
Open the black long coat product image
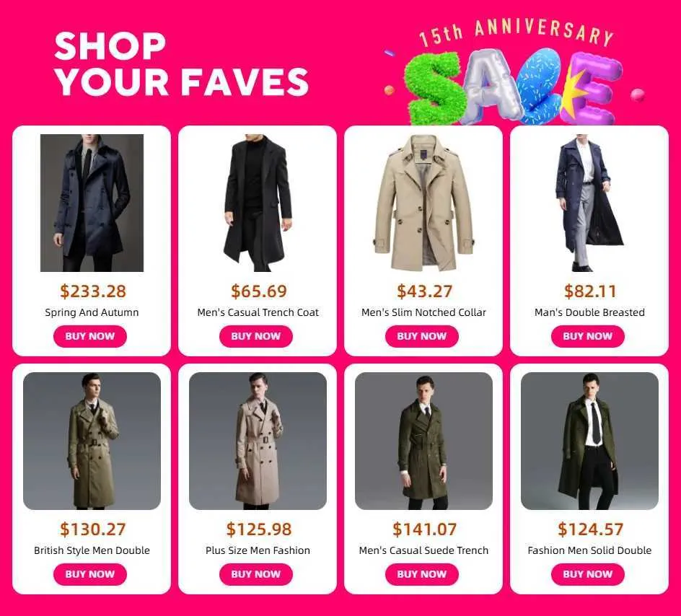pyautogui.click(x=258, y=203)
